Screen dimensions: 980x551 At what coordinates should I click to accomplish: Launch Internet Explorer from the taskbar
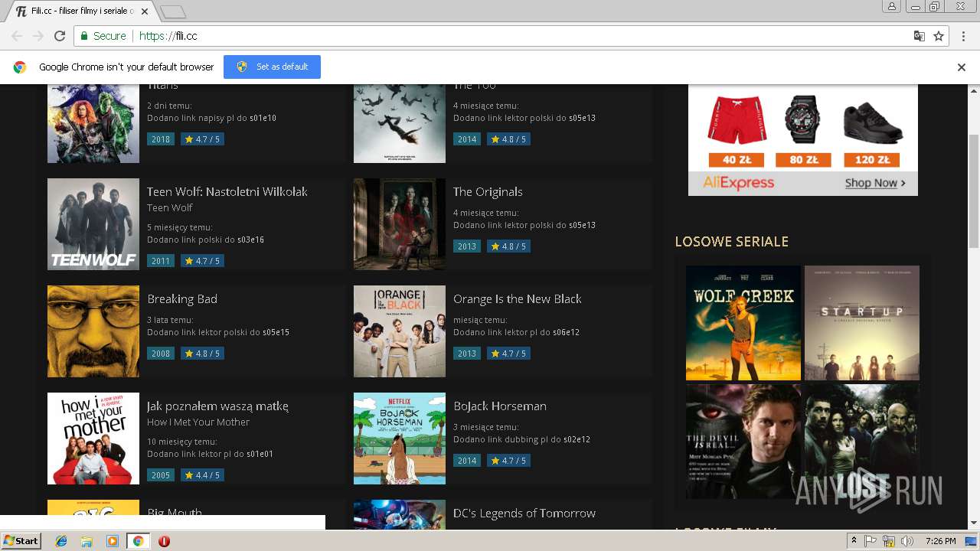point(61,541)
